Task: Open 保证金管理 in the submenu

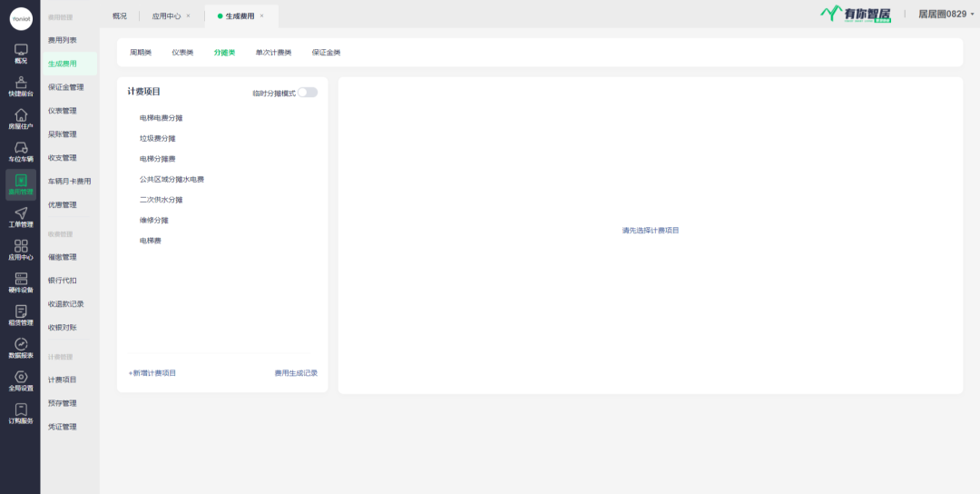Action: tap(65, 87)
